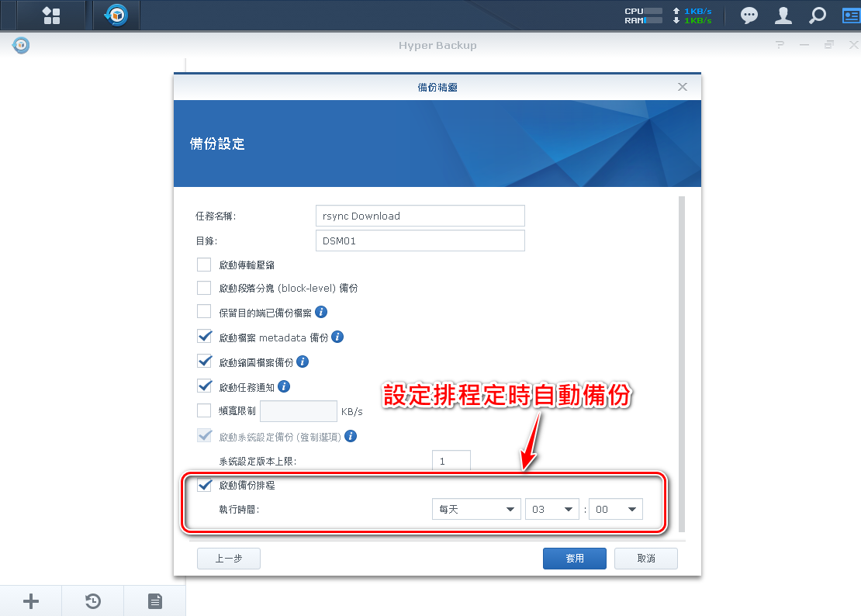Screen dimensions: 861x616
Task: Open the notifications chat bubble icon
Action: point(749,15)
